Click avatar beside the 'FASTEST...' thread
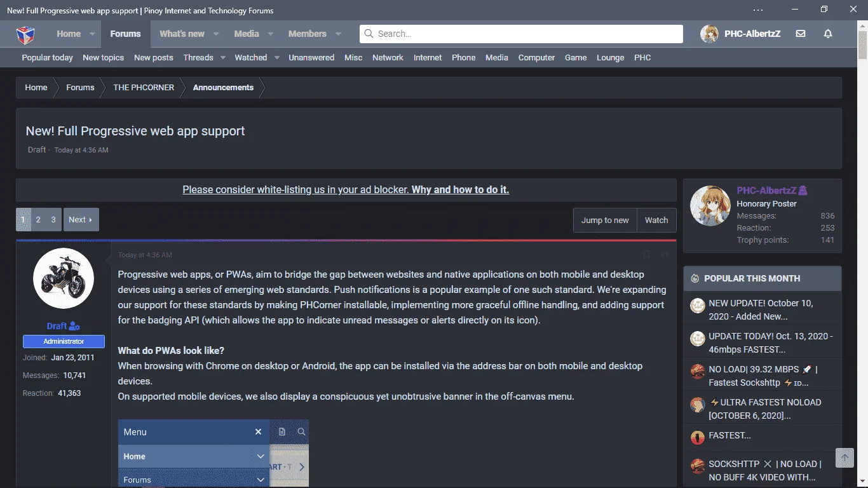The height and width of the screenshot is (488, 868). pos(698,437)
